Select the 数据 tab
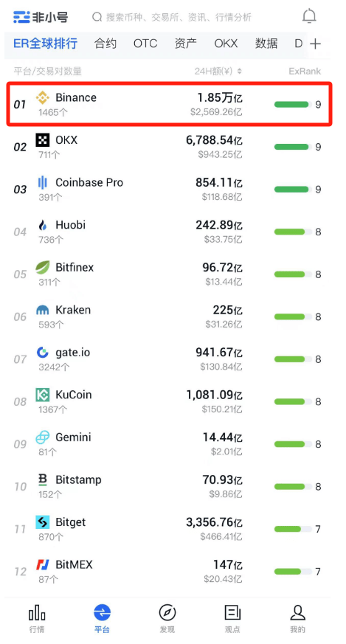The height and width of the screenshot is (644, 346). [266, 44]
